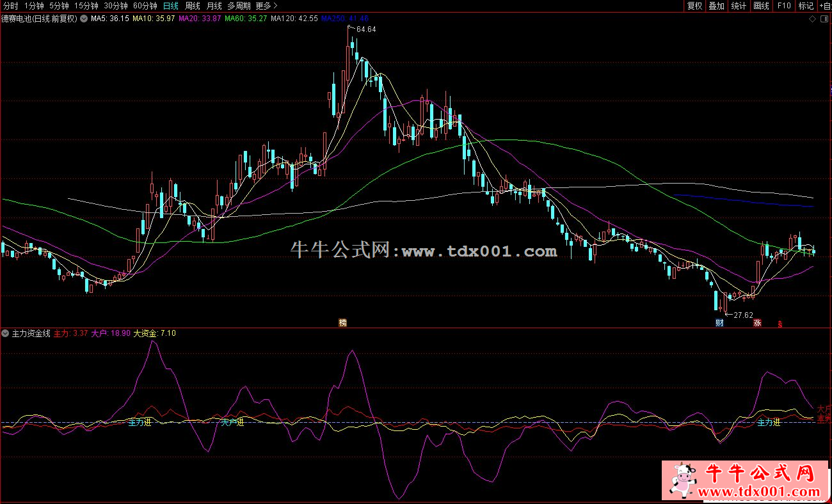Click the MA120: 42.55 label
Screen dimensions: 832x504
(x=294, y=19)
